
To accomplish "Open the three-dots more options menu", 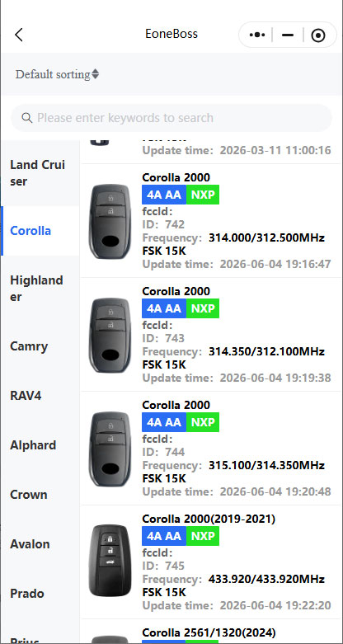I will [257, 35].
